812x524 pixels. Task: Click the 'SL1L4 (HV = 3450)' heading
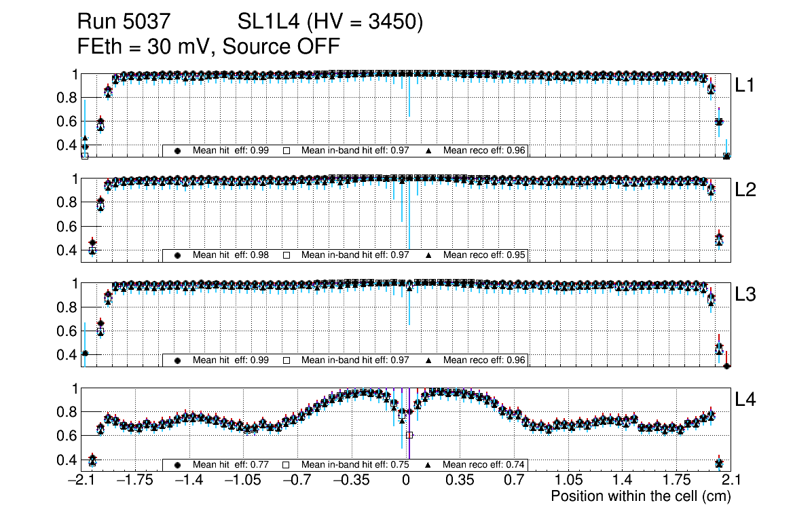(330, 22)
